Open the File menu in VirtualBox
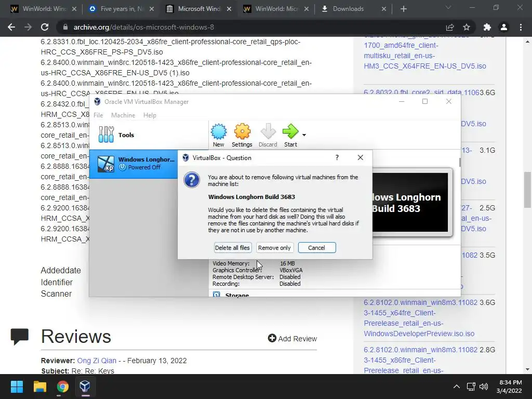The image size is (532, 399). pos(98,115)
